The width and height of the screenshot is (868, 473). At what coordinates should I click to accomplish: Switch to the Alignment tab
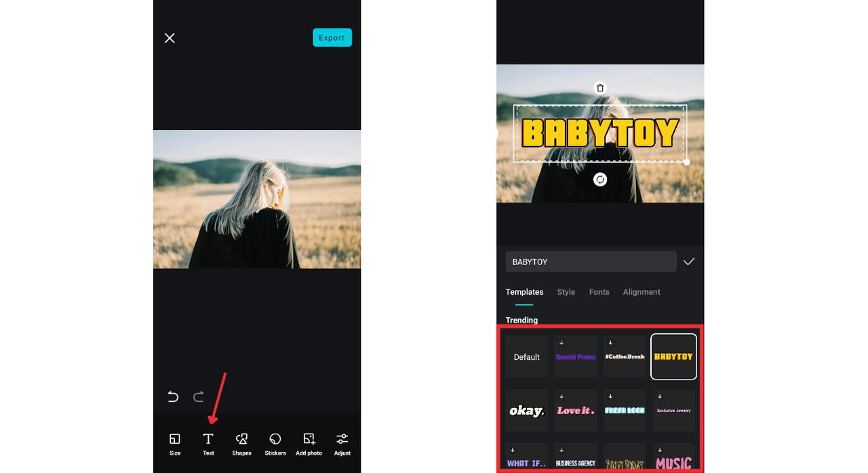pyautogui.click(x=641, y=292)
